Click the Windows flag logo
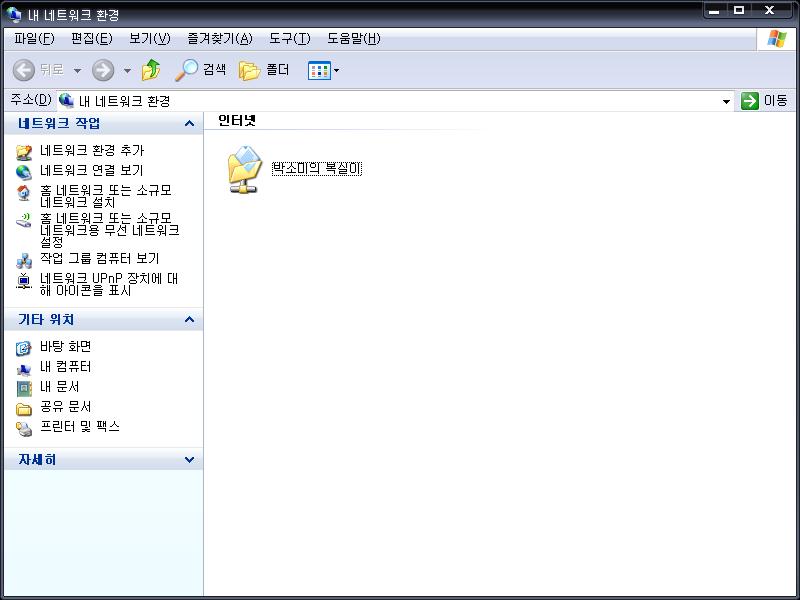The height and width of the screenshot is (600, 800). [x=777, y=39]
